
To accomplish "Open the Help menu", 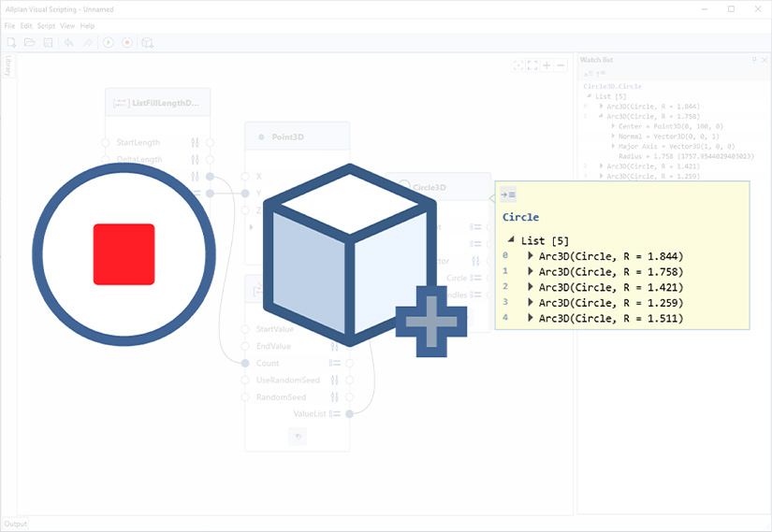I will click(x=87, y=25).
